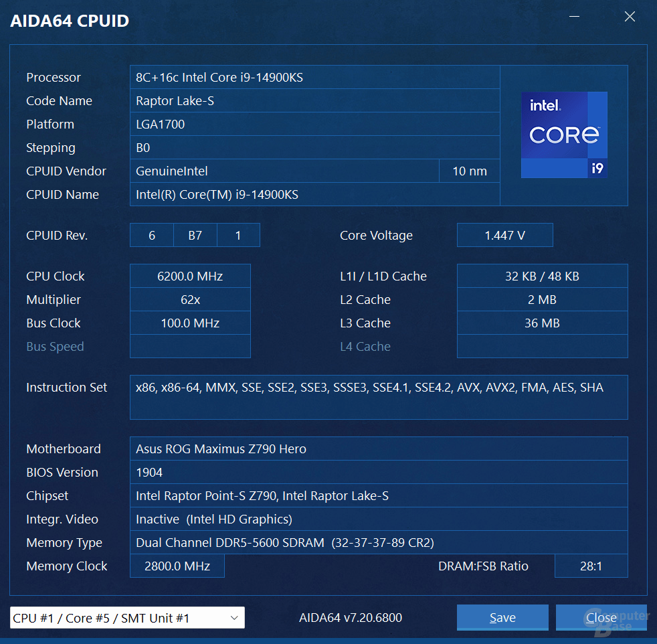Image resolution: width=657 pixels, height=644 pixels.
Task: Click the Multiplier value 62x
Action: coord(190,299)
